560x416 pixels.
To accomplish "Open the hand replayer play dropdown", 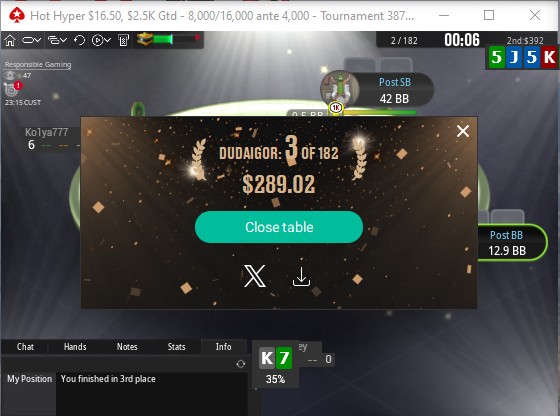I will point(101,40).
